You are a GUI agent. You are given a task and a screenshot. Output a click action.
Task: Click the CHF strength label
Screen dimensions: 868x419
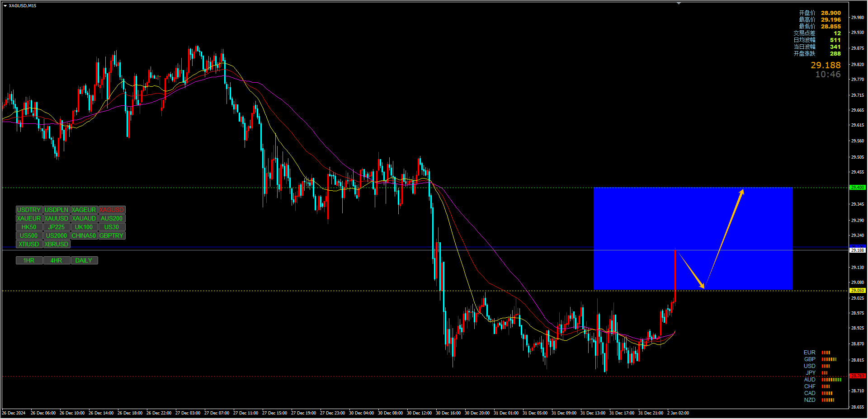click(x=810, y=386)
